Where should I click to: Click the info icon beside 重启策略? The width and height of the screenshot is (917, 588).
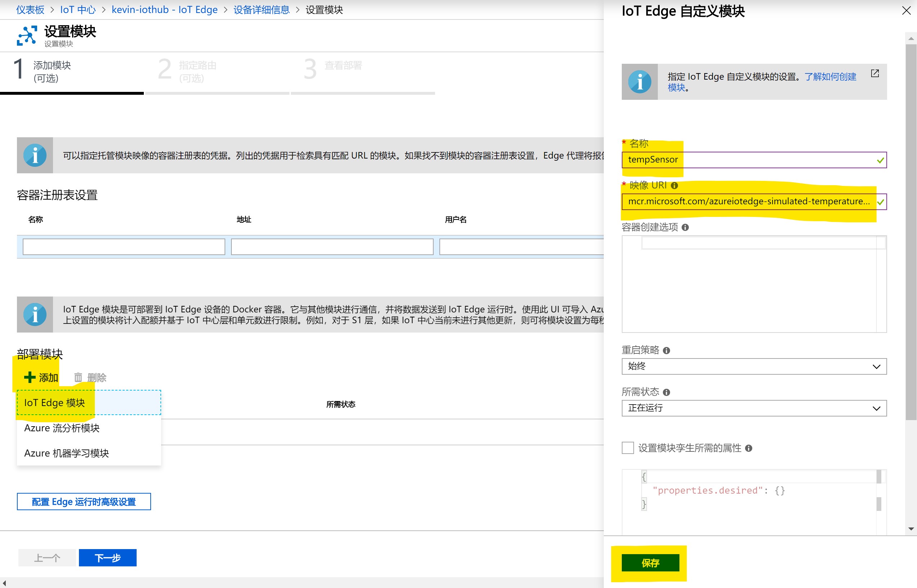click(x=666, y=351)
